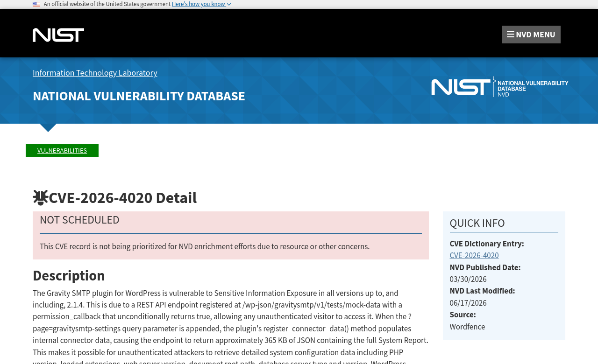Viewport: 598px width, 364px height.
Task: Open CVE-2026-4020 dictionary entry link
Action: coord(474,255)
